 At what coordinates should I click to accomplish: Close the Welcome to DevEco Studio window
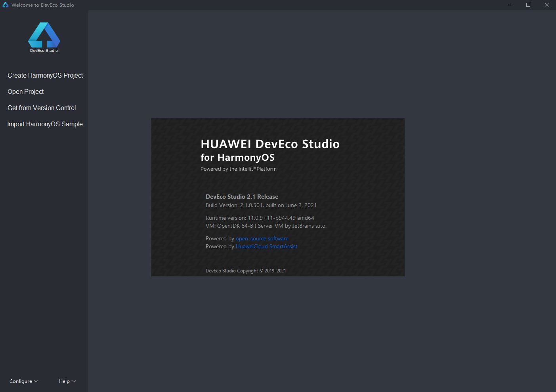(x=547, y=5)
